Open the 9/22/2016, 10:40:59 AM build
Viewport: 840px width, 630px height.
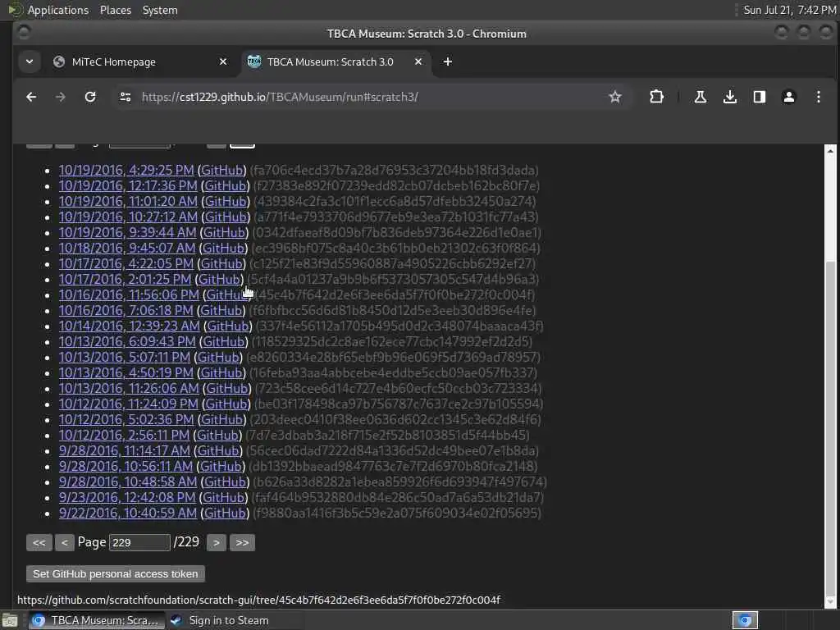point(127,513)
